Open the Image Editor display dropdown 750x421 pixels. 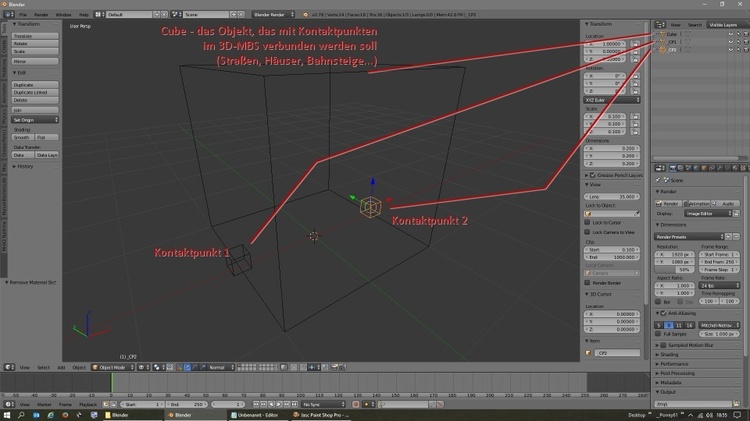point(708,213)
